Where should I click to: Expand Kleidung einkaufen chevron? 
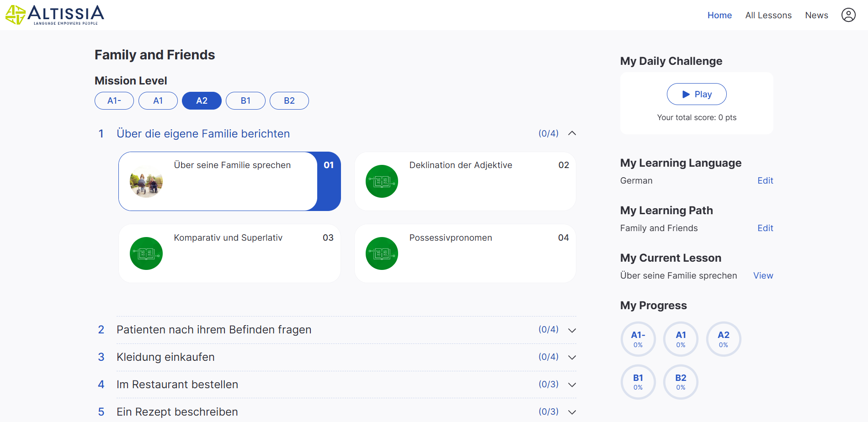(572, 357)
